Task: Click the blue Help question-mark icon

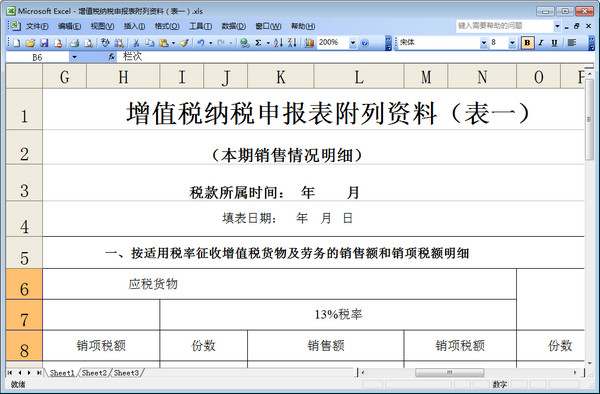Action: 364,43
